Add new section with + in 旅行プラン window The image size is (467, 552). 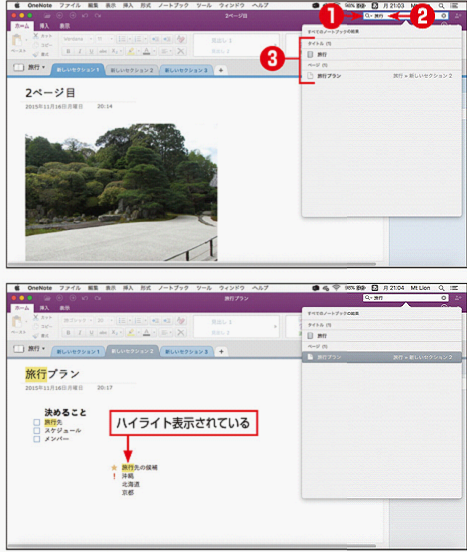pos(221,352)
